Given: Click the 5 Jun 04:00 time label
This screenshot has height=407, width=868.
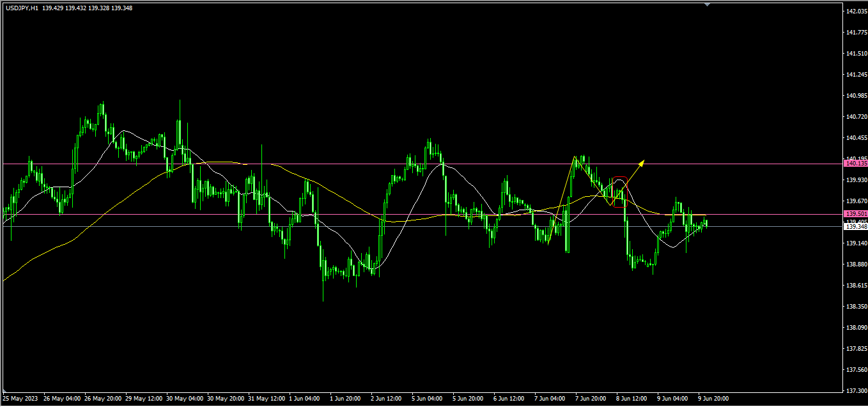Looking at the screenshot, I should [x=427, y=398].
